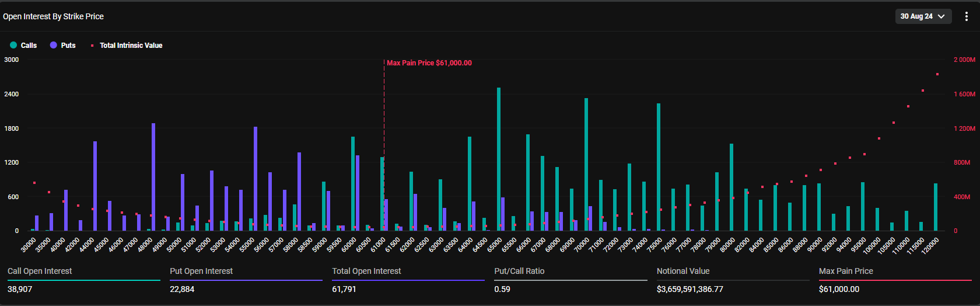
Task: Click the Notional Value amount
Action: [x=689, y=289]
